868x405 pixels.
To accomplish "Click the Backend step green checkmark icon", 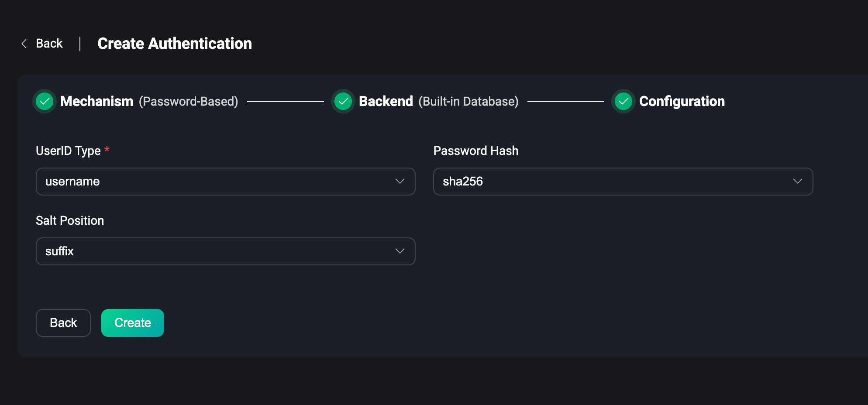I will click(x=343, y=101).
